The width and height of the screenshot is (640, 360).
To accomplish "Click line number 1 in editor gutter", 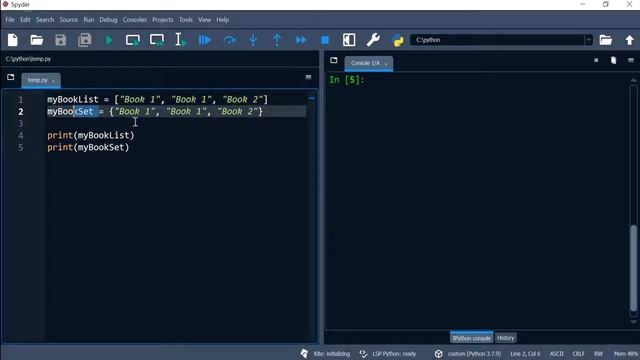I will pos(20,100).
